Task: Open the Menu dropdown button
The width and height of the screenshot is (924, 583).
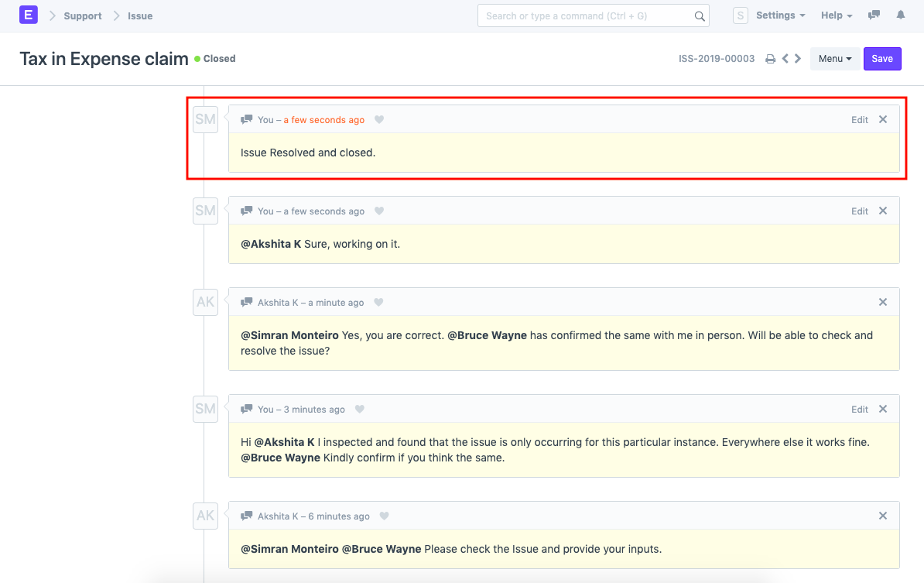Action: 835,59
